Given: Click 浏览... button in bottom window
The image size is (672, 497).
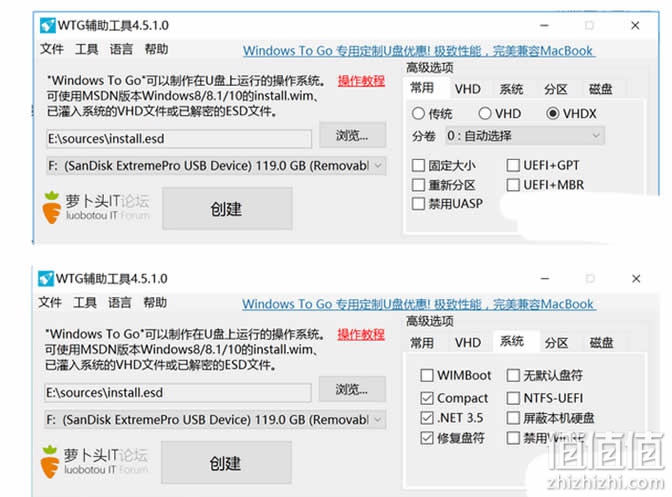Looking at the screenshot, I should click(352, 389).
